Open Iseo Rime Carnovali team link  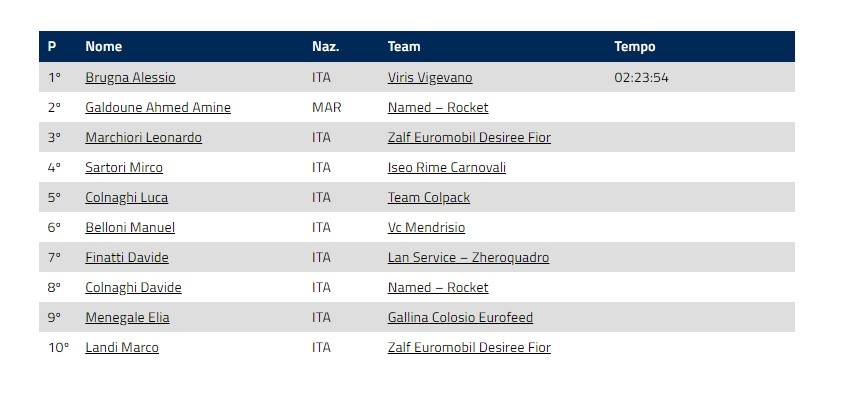pyautogui.click(x=447, y=168)
